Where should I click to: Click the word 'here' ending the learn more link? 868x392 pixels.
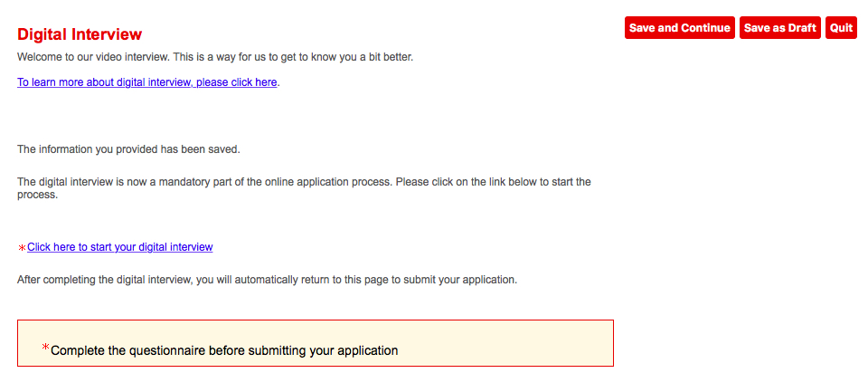[x=266, y=82]
